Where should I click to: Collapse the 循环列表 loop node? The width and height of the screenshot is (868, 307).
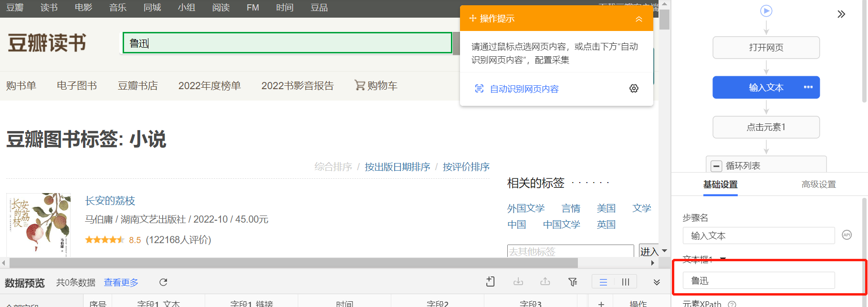[x=716, y=166]
